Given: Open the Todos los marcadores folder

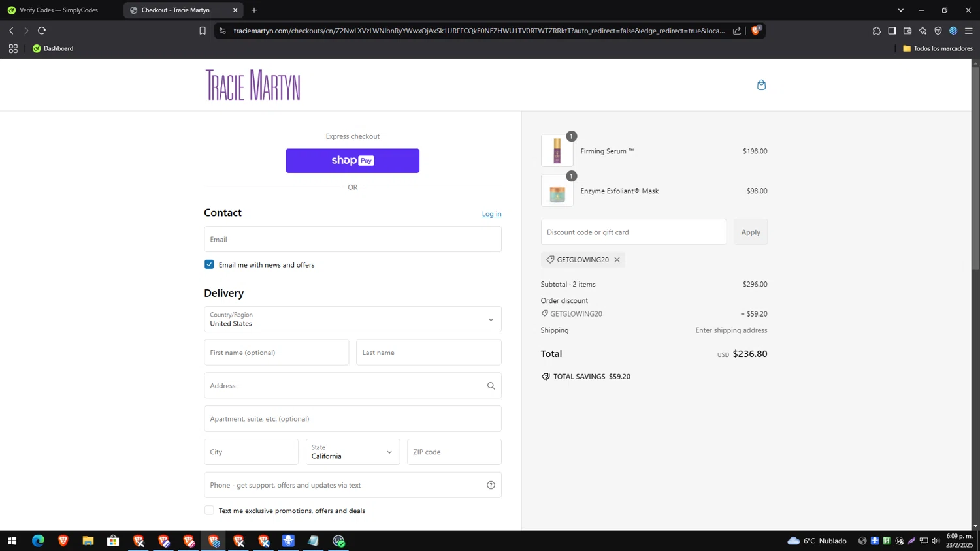Looking at the screenshot, I should (x=938, y=48).
